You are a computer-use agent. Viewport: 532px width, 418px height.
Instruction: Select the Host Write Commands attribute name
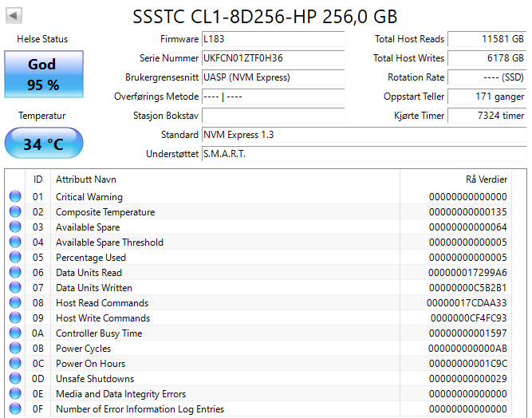point(103,318)
